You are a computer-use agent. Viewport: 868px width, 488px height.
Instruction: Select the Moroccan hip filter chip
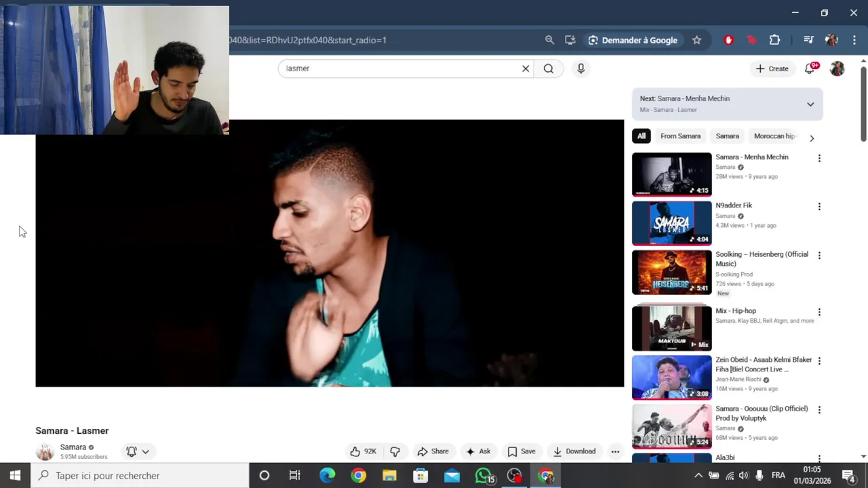pos(774,136)
